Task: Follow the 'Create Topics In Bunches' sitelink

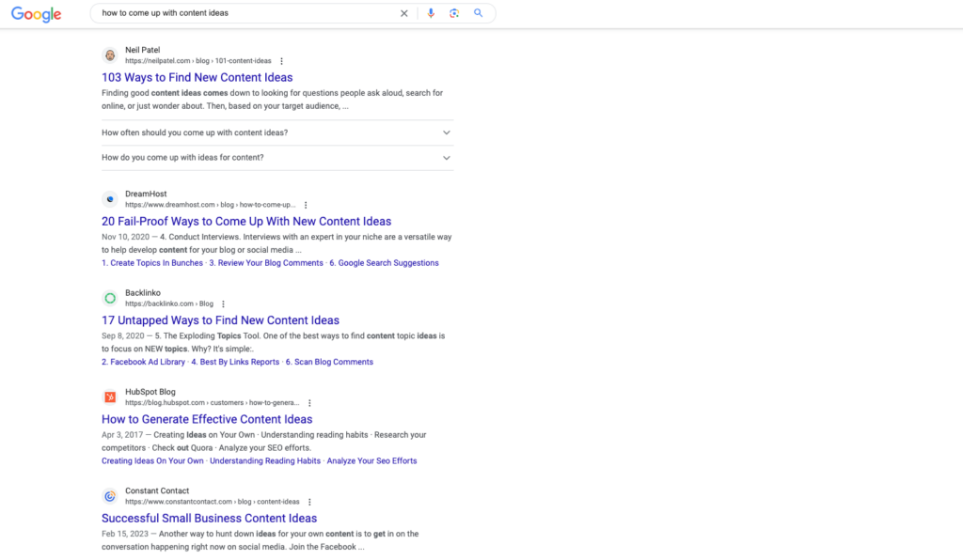Action: (x=152, y=263)
